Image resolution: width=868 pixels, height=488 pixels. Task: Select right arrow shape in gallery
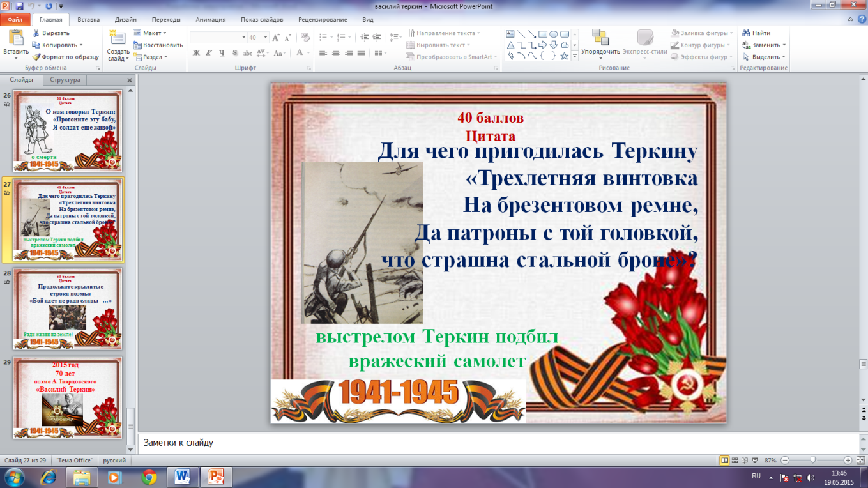pos(543,45)
